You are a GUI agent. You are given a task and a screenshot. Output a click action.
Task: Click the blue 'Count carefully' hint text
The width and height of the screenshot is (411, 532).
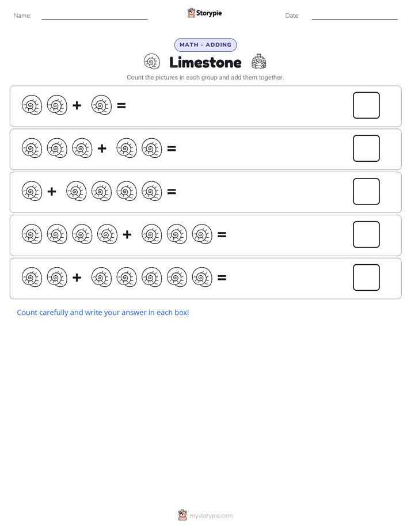[103, 313]
